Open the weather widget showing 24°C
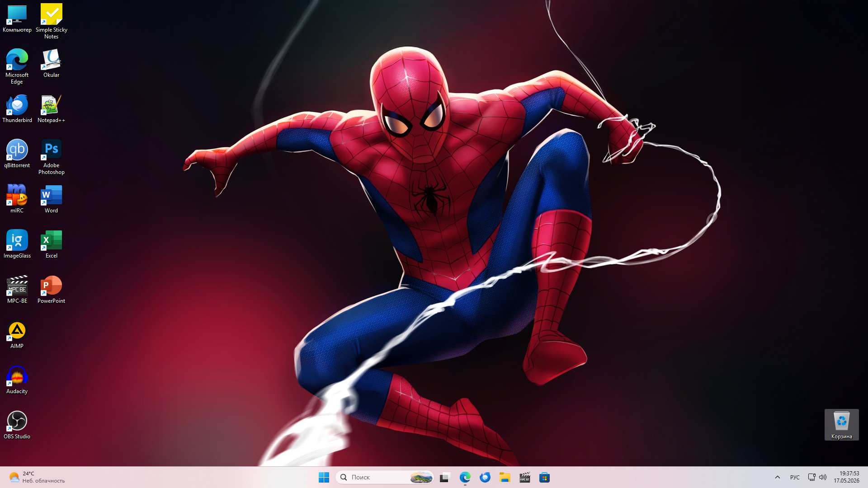Image resolution: width=868 pixels, height=488 pixels. pos(37,477)
